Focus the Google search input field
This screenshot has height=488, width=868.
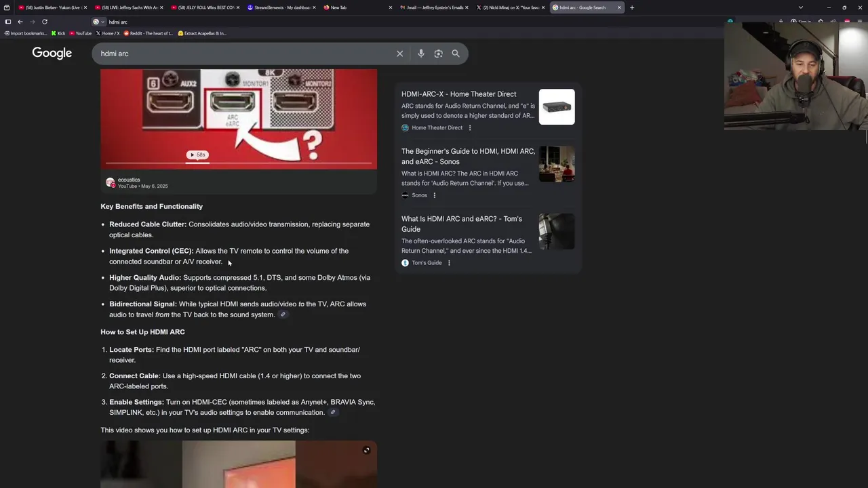point(244,54)
